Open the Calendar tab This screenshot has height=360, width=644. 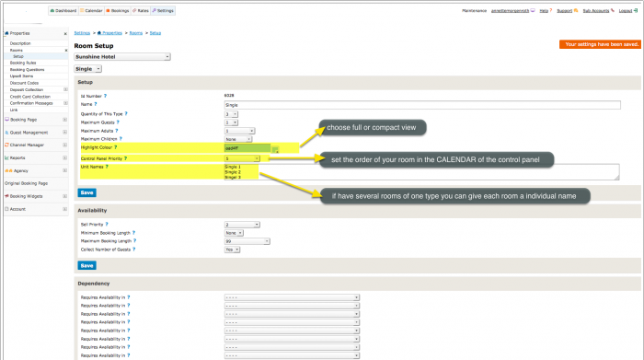[x=91, y=11]
